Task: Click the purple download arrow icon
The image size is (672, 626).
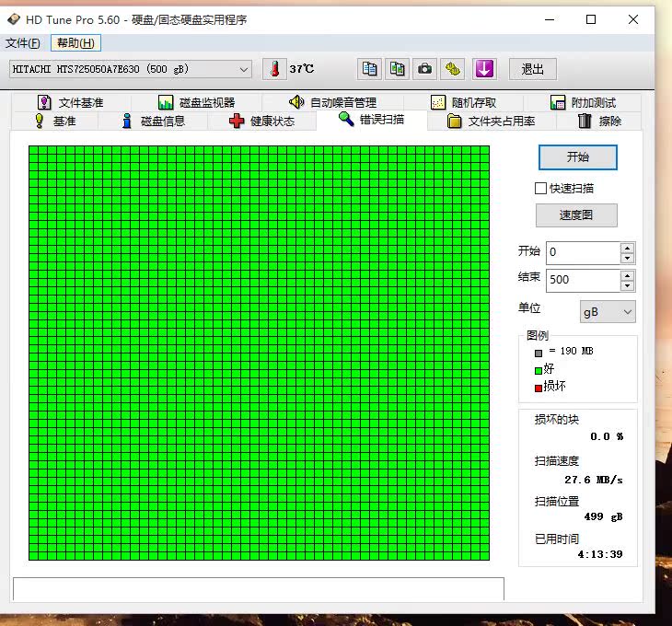Action: (484, 69)
